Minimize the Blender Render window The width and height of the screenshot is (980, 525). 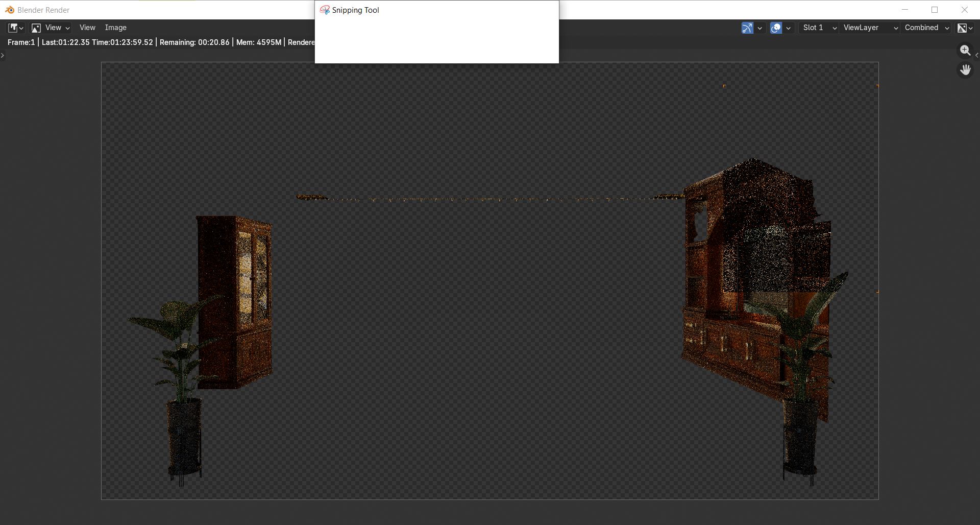click(905, 10)
